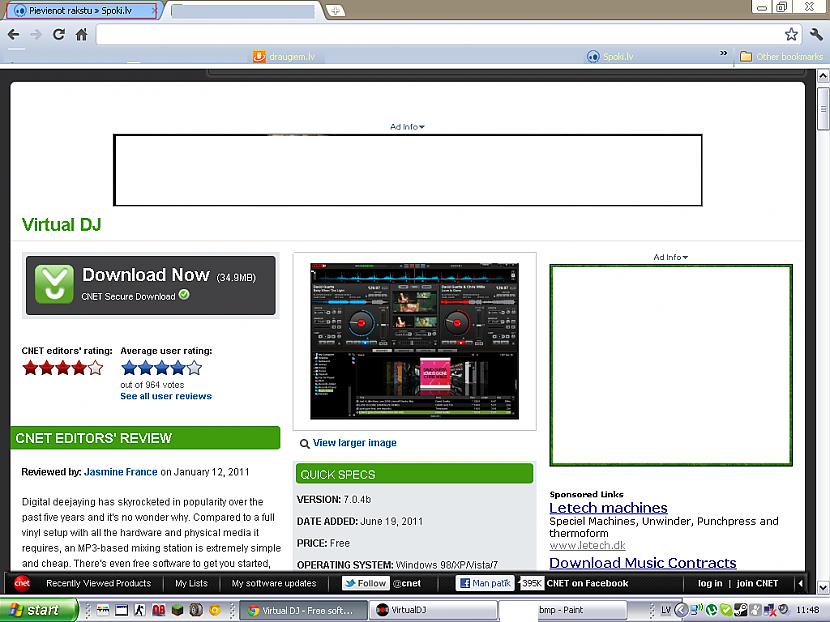Open Recently Viewed Products in the CNET bar
The height and width of the screenshot is (622, 830).
click(98, 583)
